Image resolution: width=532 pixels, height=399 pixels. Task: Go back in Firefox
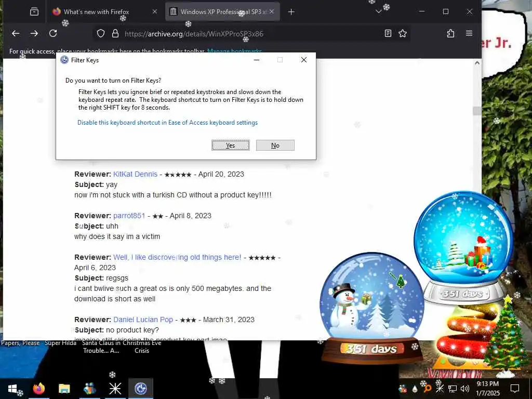(16, 33)
